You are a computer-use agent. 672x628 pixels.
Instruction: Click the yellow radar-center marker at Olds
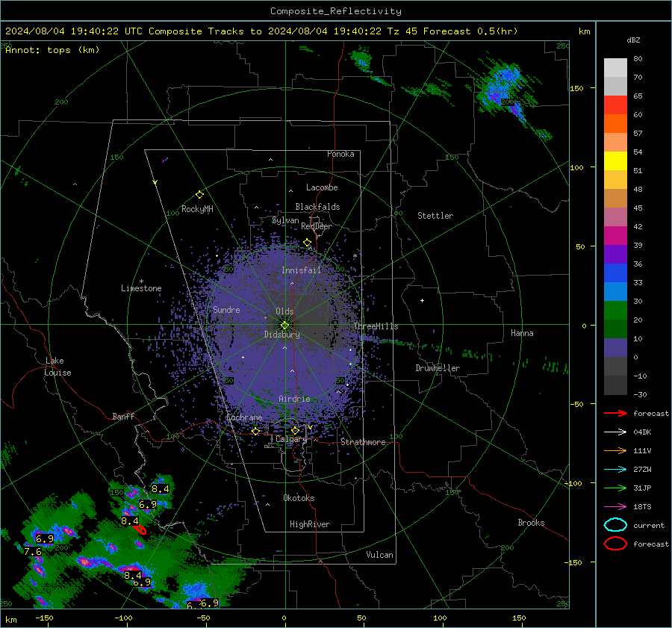285,325
